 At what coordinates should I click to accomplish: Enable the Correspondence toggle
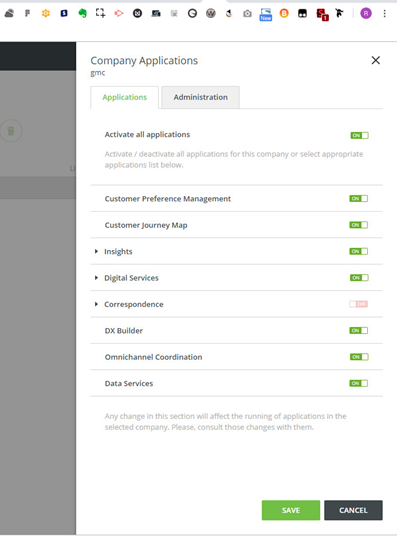(359, 304)
